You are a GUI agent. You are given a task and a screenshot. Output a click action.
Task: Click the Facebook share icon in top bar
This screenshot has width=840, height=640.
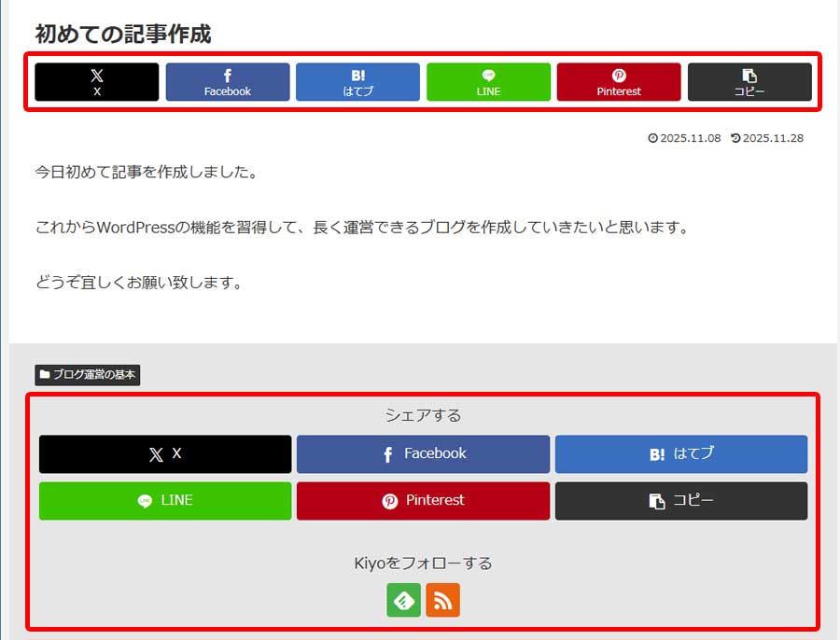(x=227, y=82)
